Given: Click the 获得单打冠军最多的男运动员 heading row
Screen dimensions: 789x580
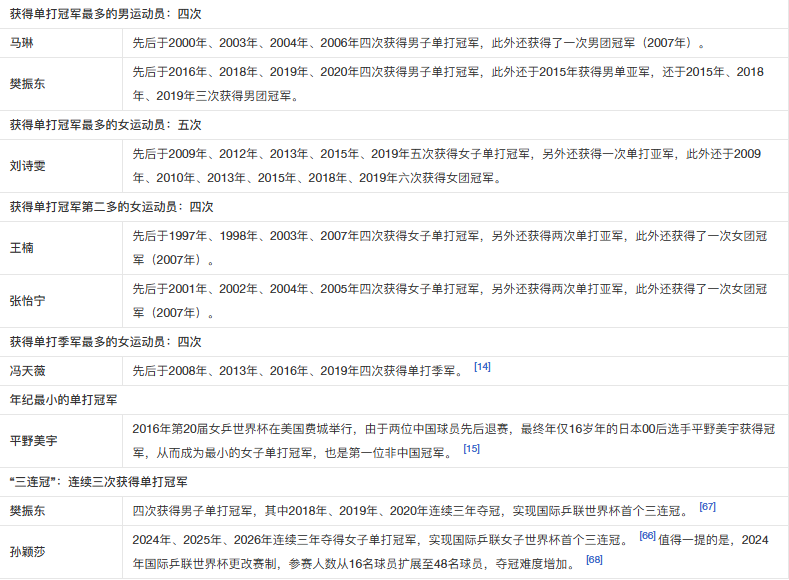Looking at the screenshot, I should (x=394, y=14).
